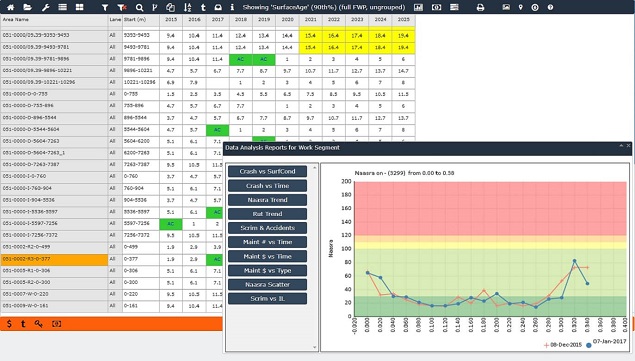Click report list scrollbar up arrow
The width and height of the screenshot is (635, 361).
pyautogui.click(x=315, y=167)
